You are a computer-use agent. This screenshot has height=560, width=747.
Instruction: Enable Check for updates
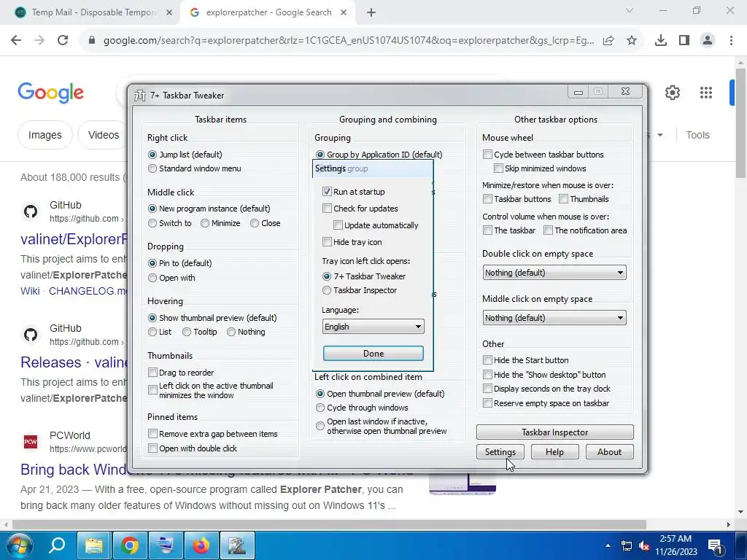327,208
